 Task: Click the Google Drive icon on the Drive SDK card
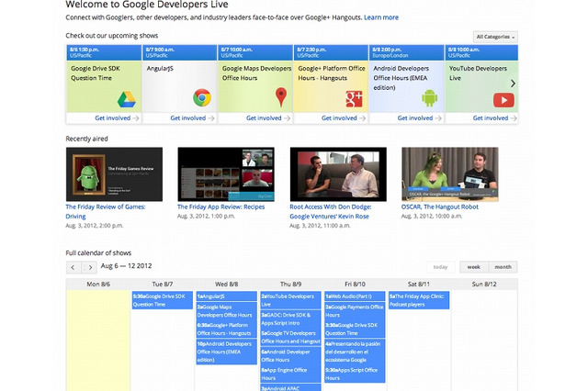[127, 99]
